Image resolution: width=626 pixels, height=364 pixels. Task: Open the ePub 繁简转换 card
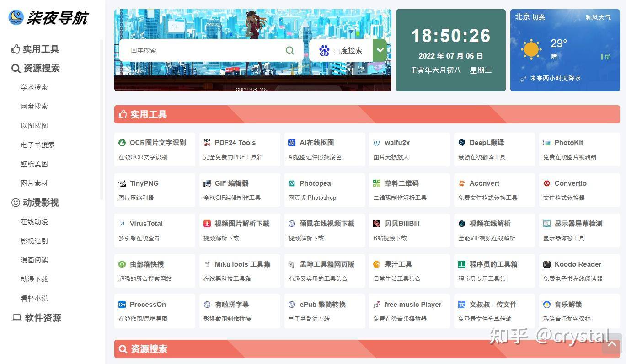324,311
